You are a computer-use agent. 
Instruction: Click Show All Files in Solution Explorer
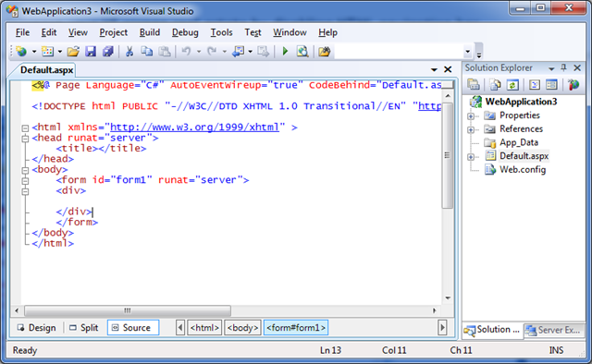click(x=495, y=85)
